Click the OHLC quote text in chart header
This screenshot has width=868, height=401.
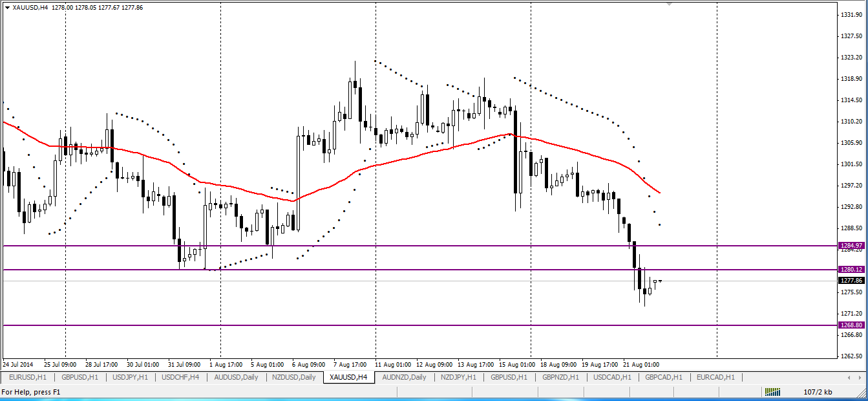(x=96, y=8)
